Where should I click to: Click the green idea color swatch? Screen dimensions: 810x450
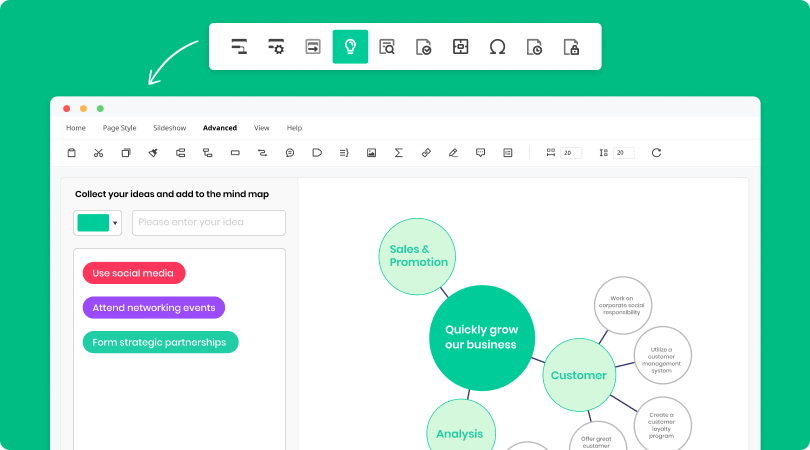tap(93, 223)
